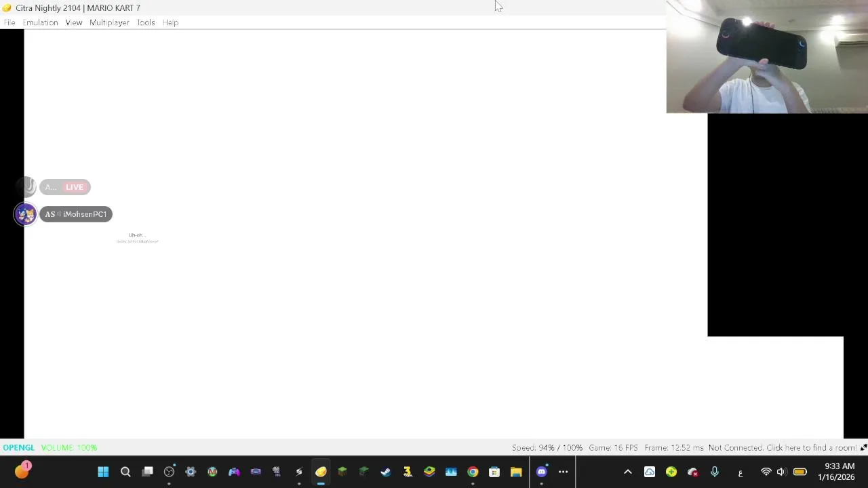Screen dimensions: 868x488
Task: Open the yellow 3 icon on taskbar
Action: coord(408,472)
